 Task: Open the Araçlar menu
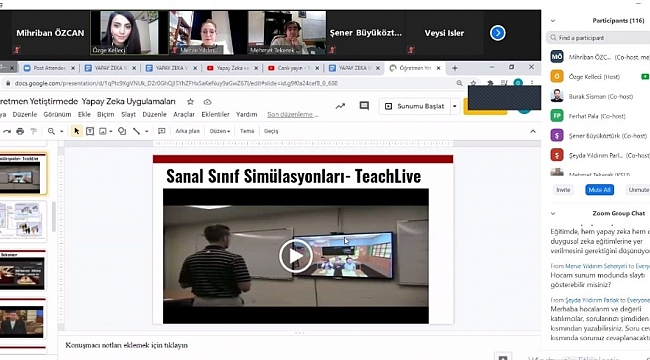click(x=184, y=114)
